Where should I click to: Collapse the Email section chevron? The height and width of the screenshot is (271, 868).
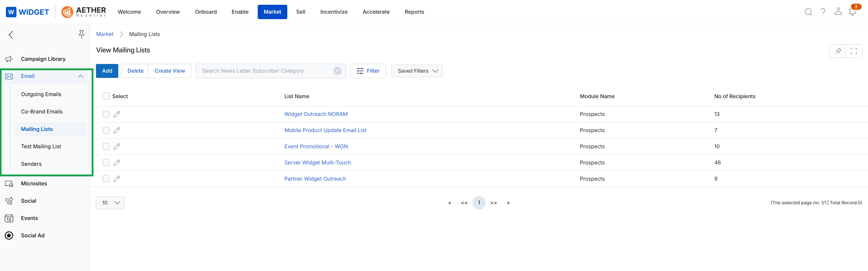coord(81,76)
